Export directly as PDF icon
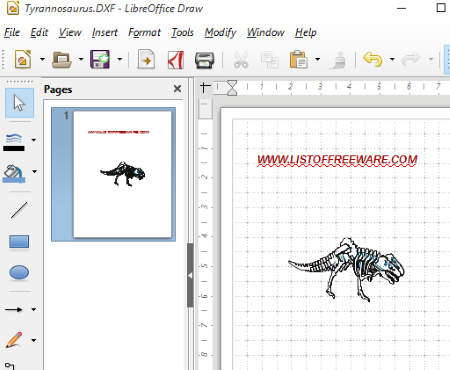The height and width of the screenshot is (370, 450). 176,60
